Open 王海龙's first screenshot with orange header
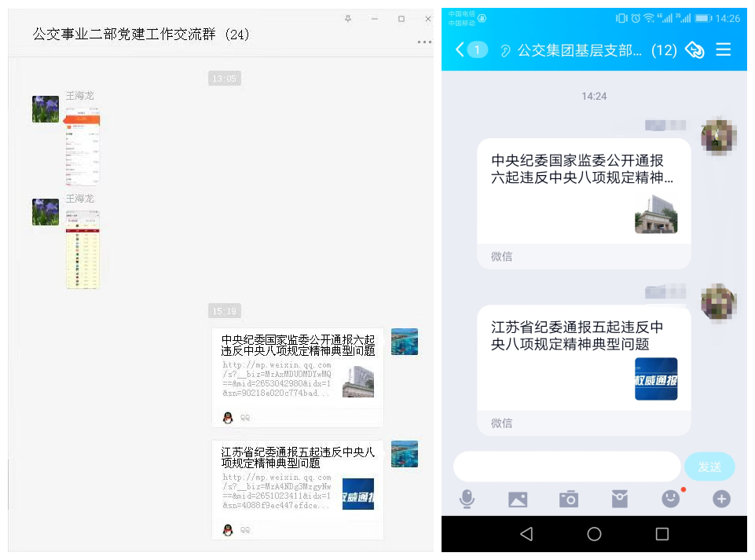The width and height of the screenshot is (755, 560). (x=82, y=146)
